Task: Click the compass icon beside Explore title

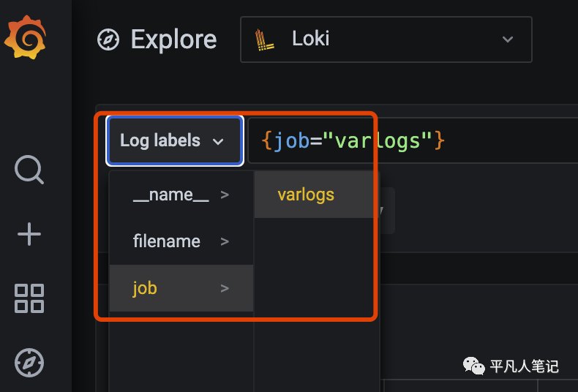Action: tap(108, 39)
